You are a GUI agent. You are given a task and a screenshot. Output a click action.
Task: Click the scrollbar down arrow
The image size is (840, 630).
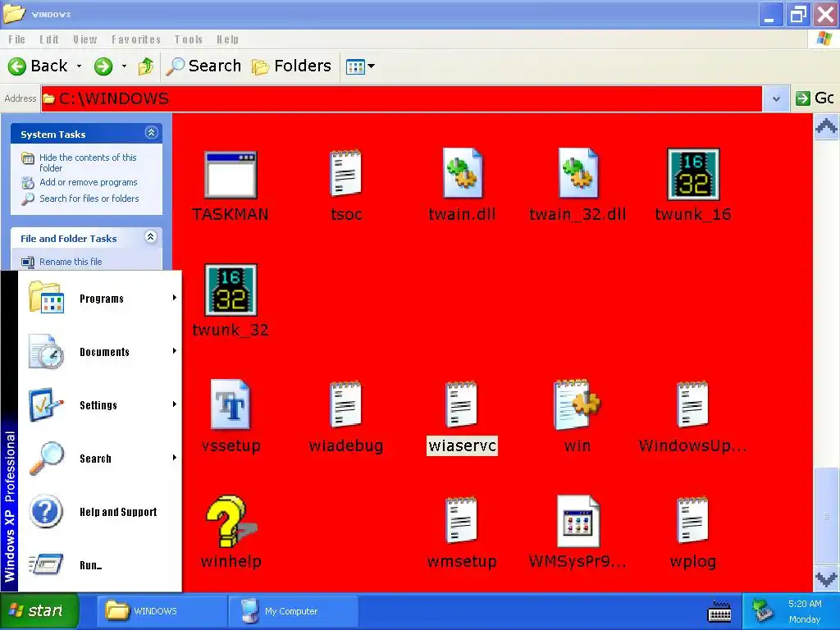coord(826,578)
